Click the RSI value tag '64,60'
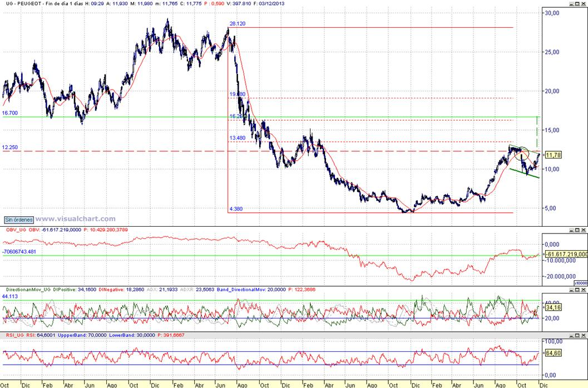This screenshot has height=388, width=588. [554, 353]
